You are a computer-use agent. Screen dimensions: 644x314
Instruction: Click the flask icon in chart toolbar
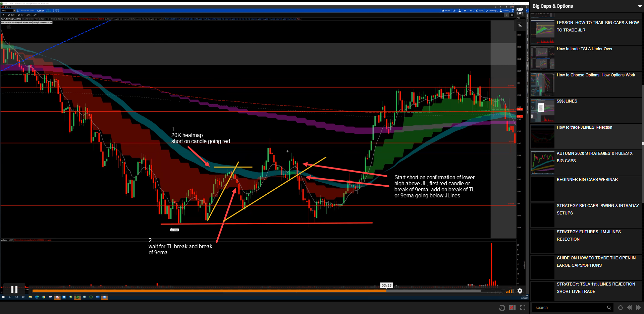(460, 11)
